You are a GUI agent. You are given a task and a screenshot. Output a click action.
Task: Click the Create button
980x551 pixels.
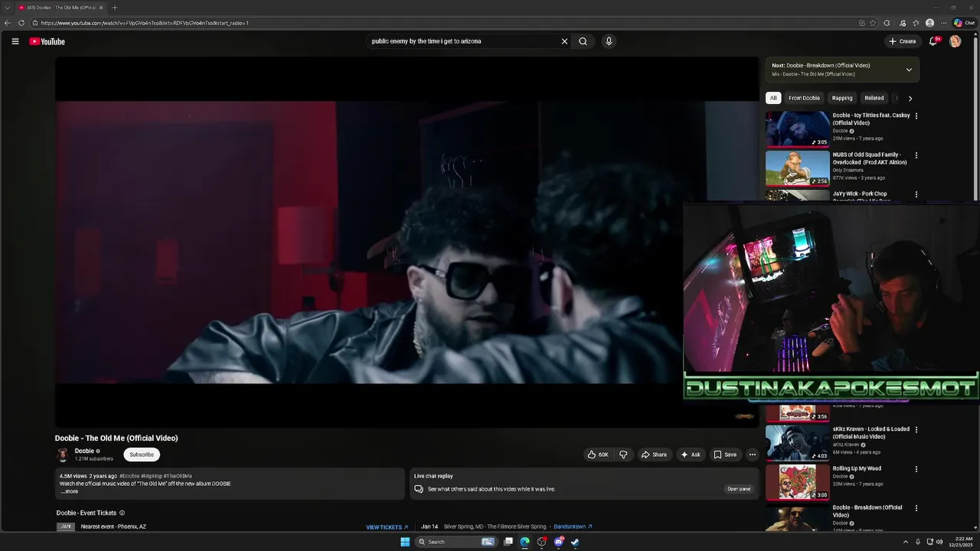tap(903, 41)
